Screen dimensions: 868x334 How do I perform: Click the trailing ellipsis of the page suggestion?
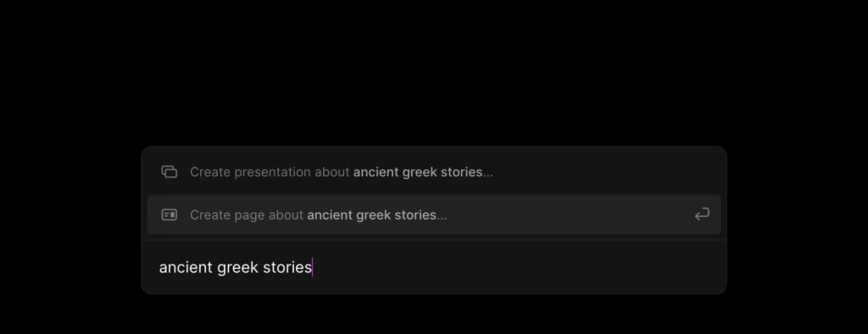click(441, 217)
